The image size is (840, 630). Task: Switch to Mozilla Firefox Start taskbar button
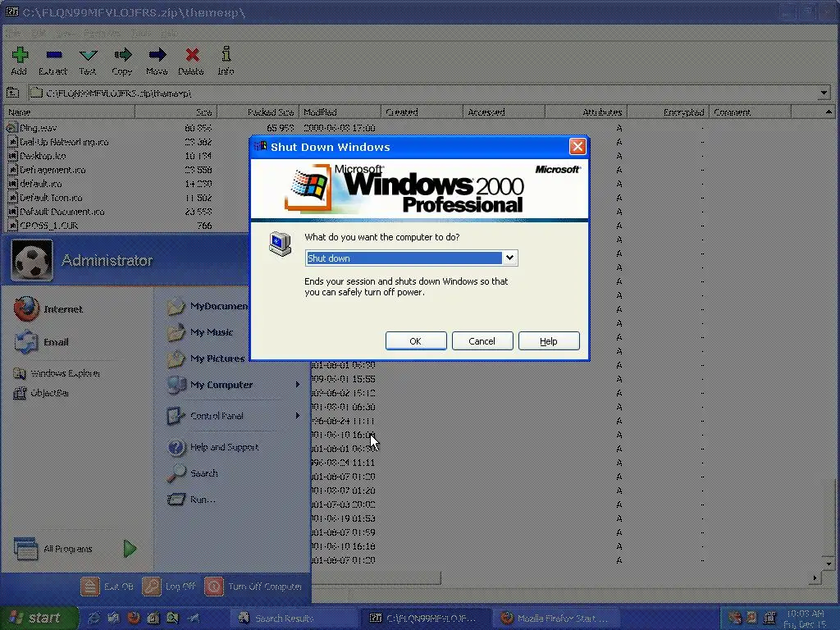click(555, 619)
